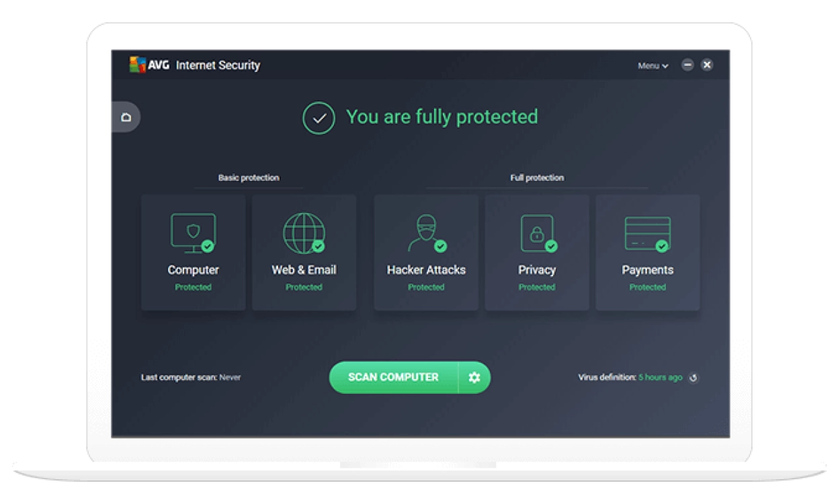
Task: Open Web & Email globe icon
Action: click(x=304, y=233)
